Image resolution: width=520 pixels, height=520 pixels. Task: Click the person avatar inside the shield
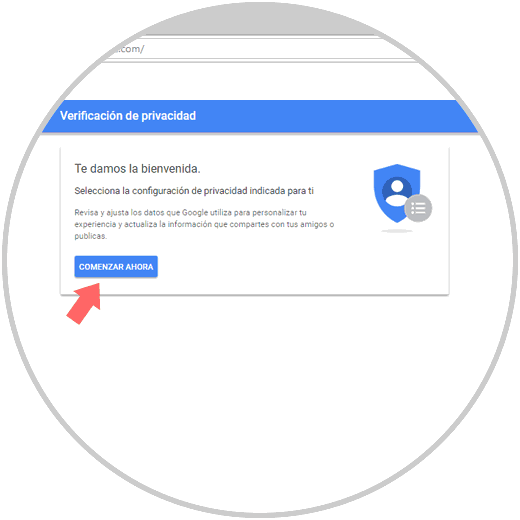click(397, 192)
